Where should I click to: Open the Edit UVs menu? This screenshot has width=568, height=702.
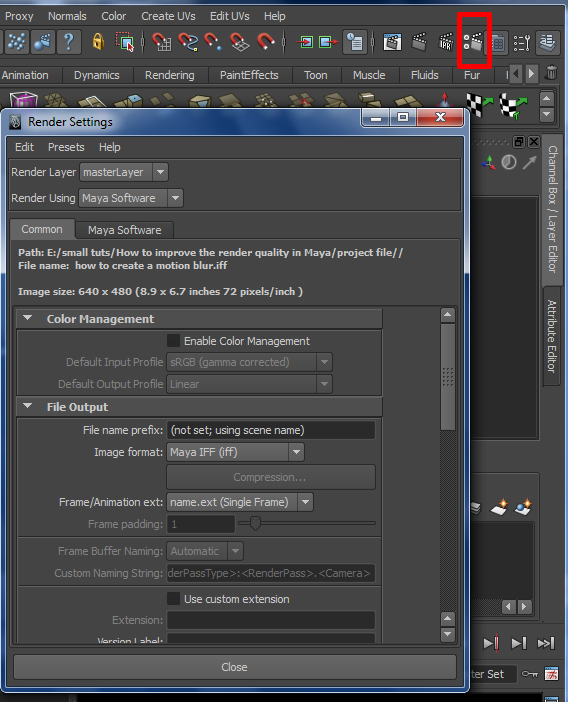pos(230,16)
